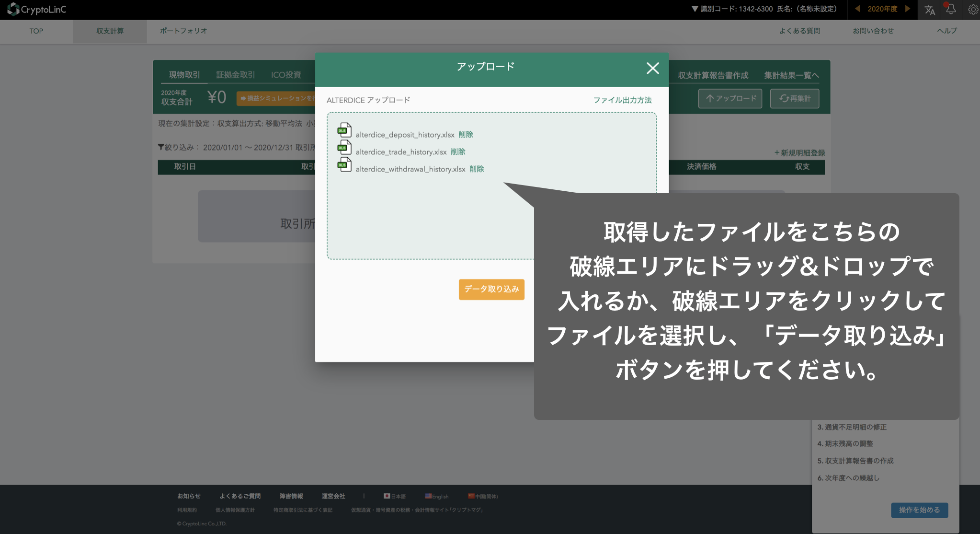Delete alterdice_withdrawal_history.xlsx from upload list
980x534 pixels.
pyautogui.click(x=477, y=169)
